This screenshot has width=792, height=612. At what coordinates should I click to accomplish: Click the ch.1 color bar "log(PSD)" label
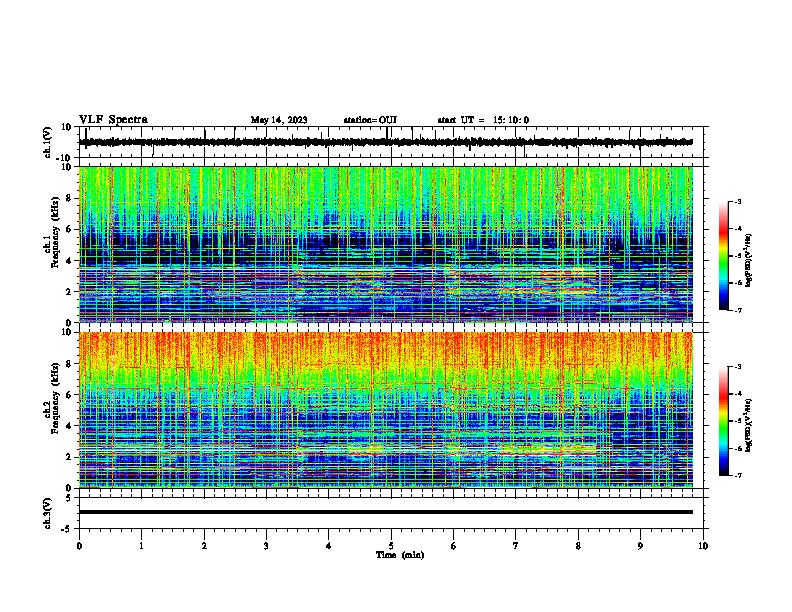pyautogui.click(x=749, y=261)
